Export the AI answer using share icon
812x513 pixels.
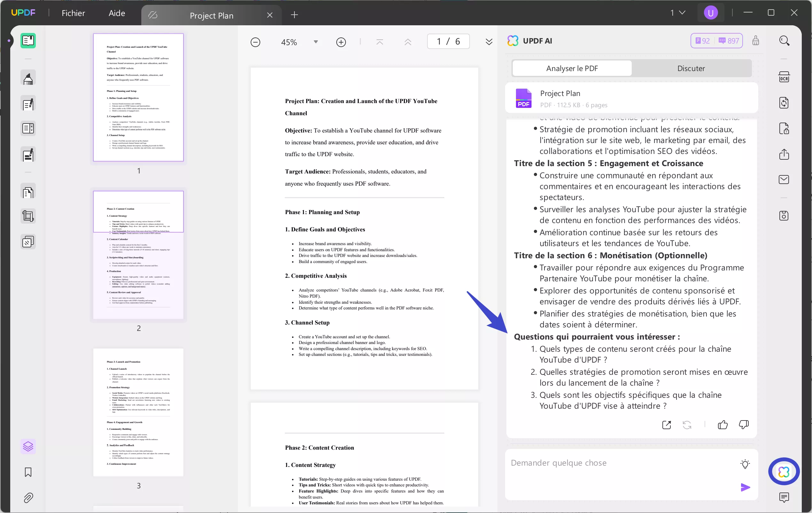pos(666,425)
